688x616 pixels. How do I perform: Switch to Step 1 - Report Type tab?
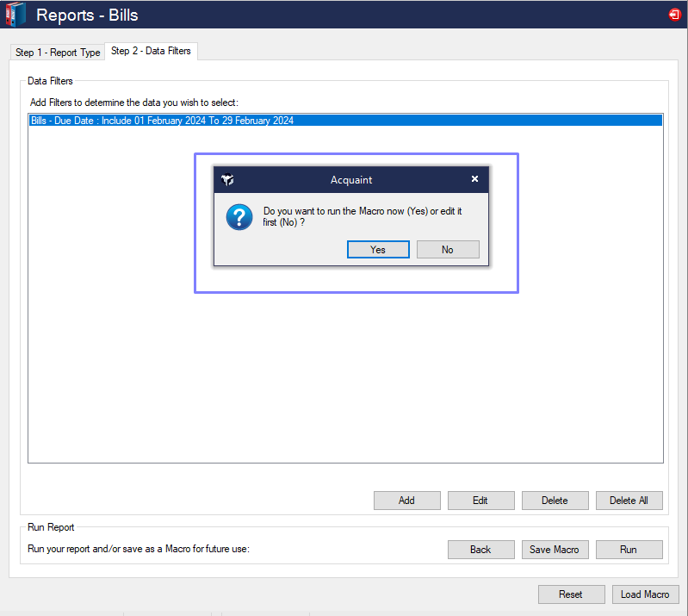tap(58, 53)
